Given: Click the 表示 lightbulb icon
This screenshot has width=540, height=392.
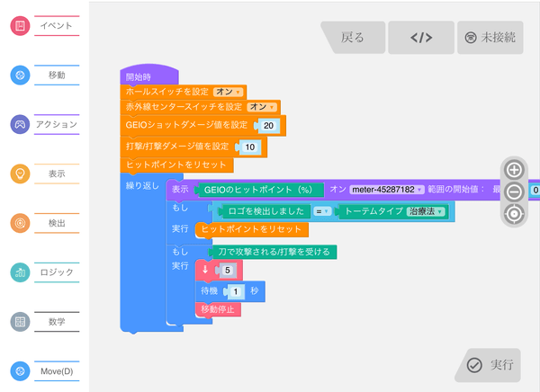Looking at the screenshot, I should (x=20, y=174).
